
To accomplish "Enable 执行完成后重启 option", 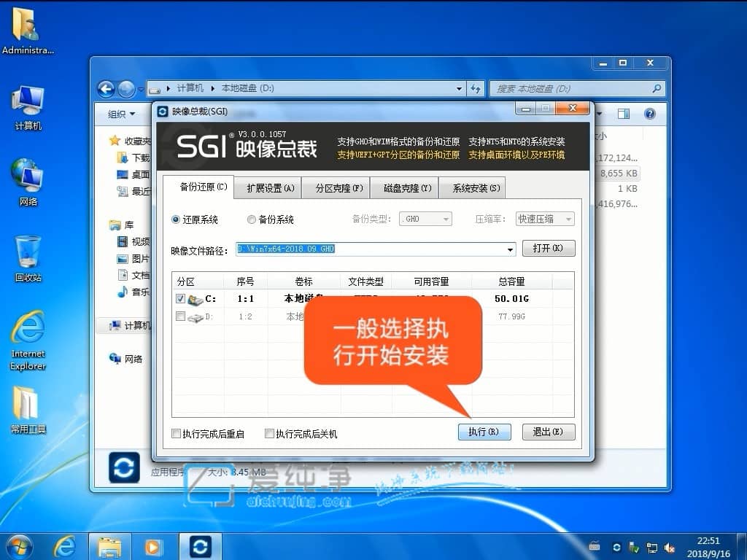I will [175, 432].
